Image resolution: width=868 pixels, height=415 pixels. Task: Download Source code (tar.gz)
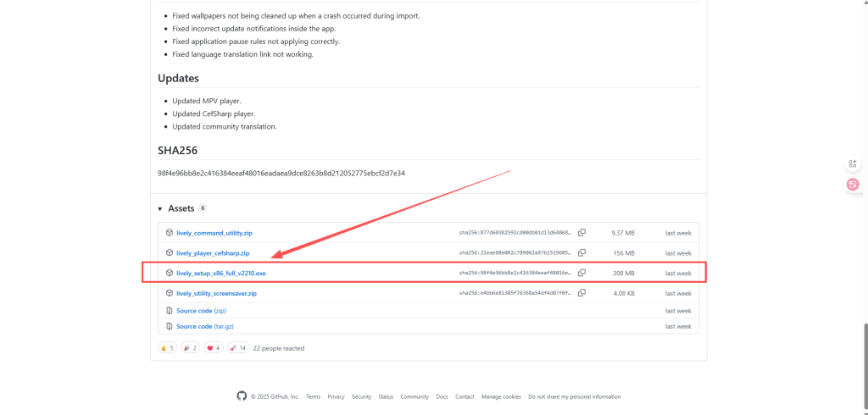(x=205, y=326)
